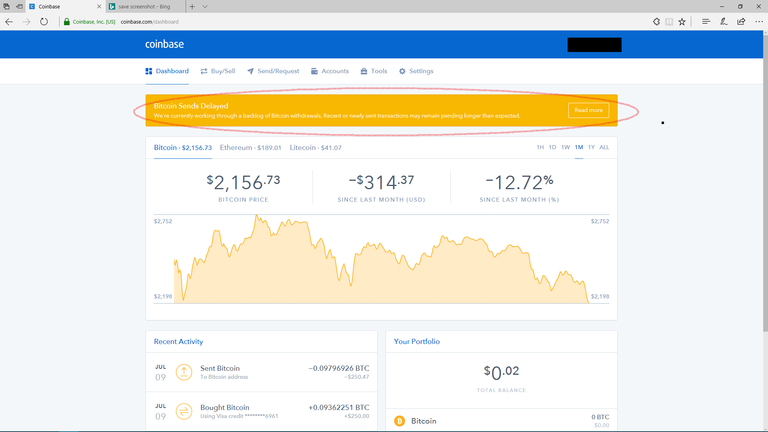
Task: Set chart range to 1D
Action: pos(552,147)
